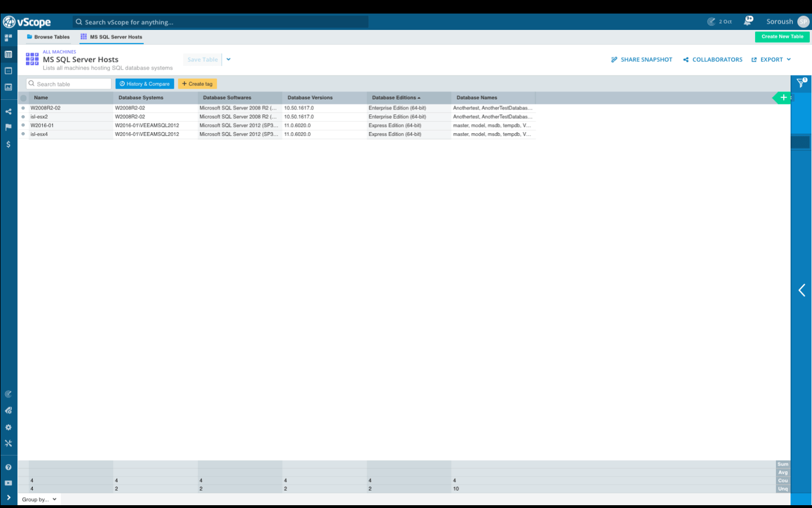812x508 pixels.
Task: Open the tables icon in left sidebar
Action: click(x=8, y=54)
